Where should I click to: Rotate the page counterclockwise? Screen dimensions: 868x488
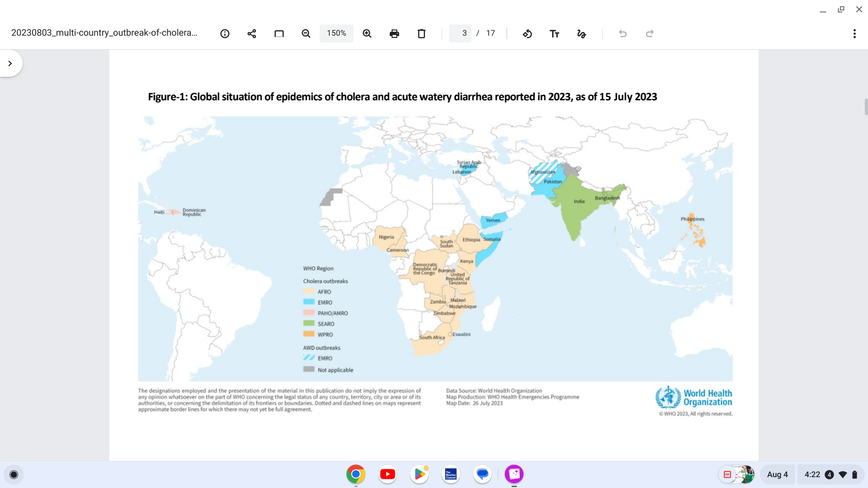tap(527, 33)
